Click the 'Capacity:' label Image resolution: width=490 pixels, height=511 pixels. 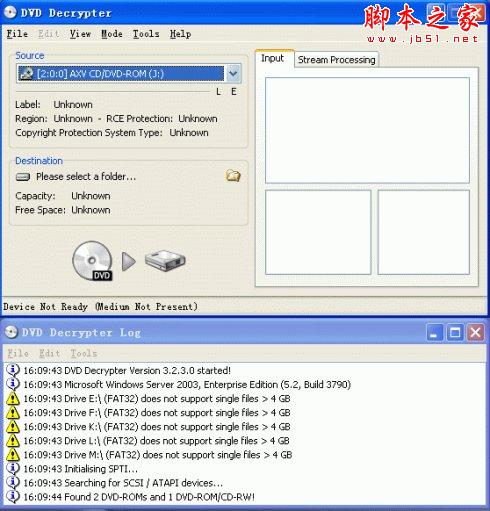click(35, 196)
